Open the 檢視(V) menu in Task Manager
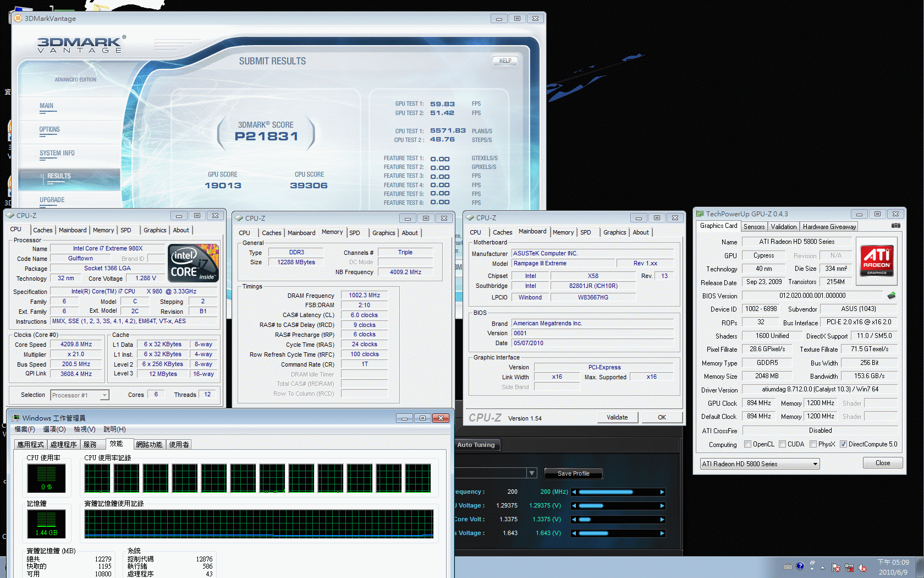This screenshot has width=924, height=578. 85,429
